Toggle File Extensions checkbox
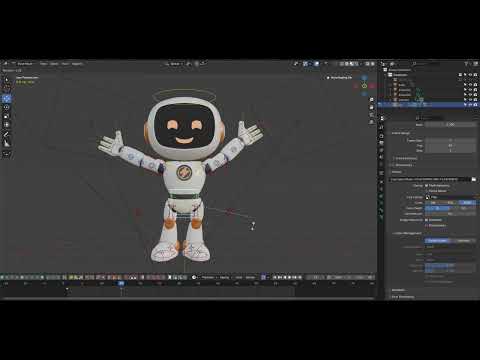Image resolution: width=480 pixels, height=360 pixels. coord(427,185)
